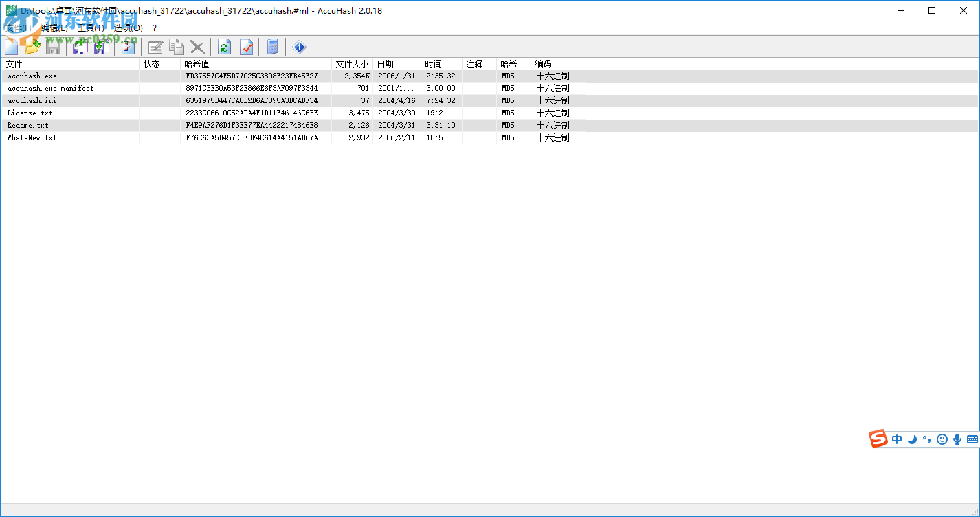Create a new checksum file via toolbar
980x517 pixels.
pos(12,47)
